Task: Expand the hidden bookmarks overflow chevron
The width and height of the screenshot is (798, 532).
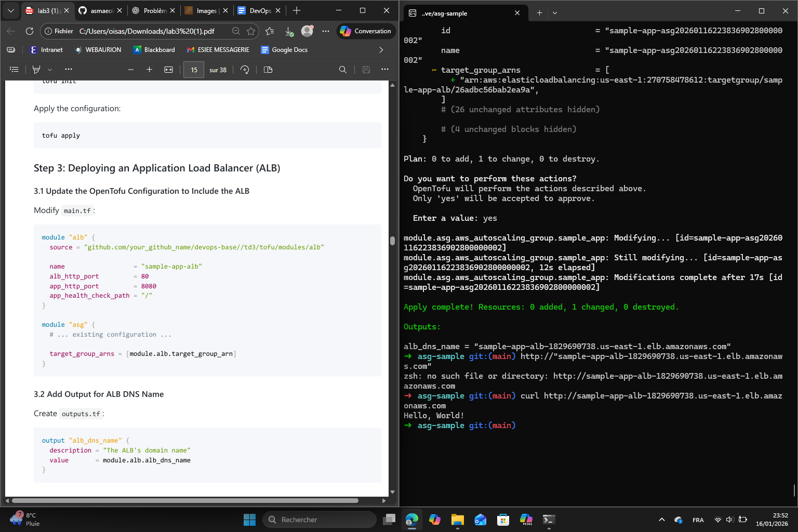Action: tap(381, 50)
